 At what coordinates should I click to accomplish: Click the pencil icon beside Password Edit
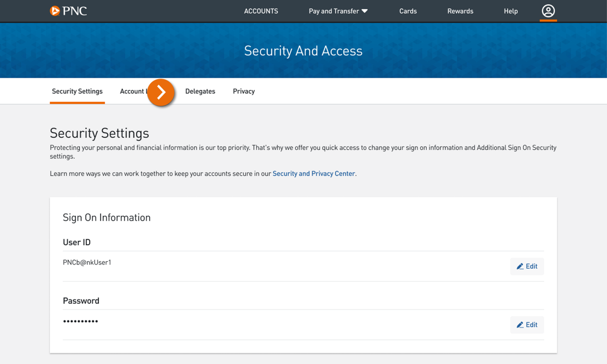tap(520, 325)
